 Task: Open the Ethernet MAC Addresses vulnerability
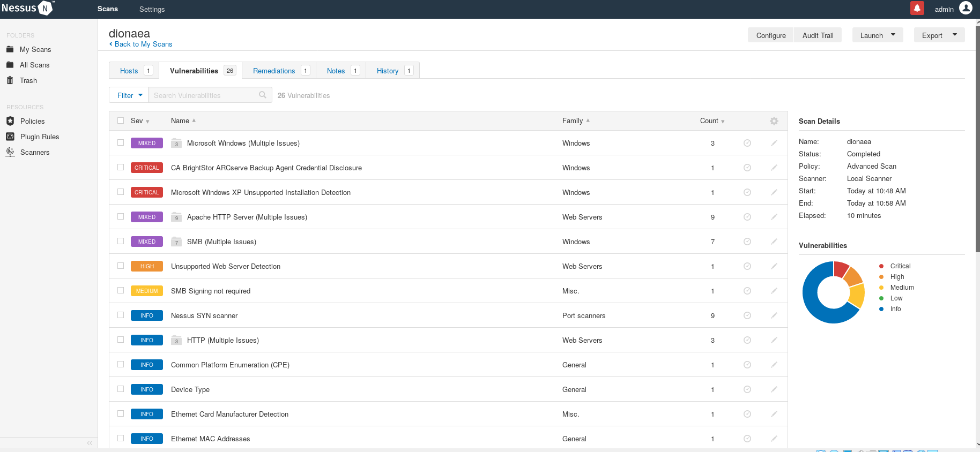210,439
